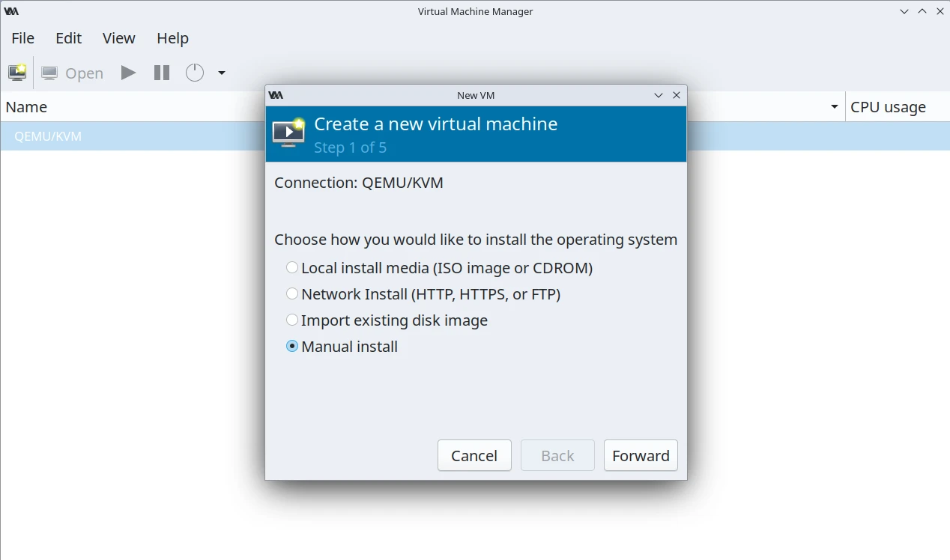This screenshot has width=950, height=560.
Task: Open the column options dropdown arrow
Action: tap(835, 107)
